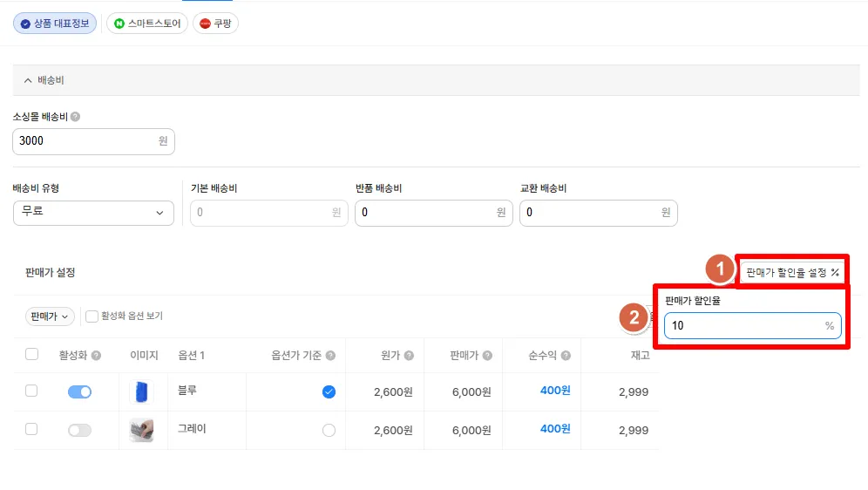Switch to the 쿠팡 tab
This screenshot has height=490, width=868.
216,24
